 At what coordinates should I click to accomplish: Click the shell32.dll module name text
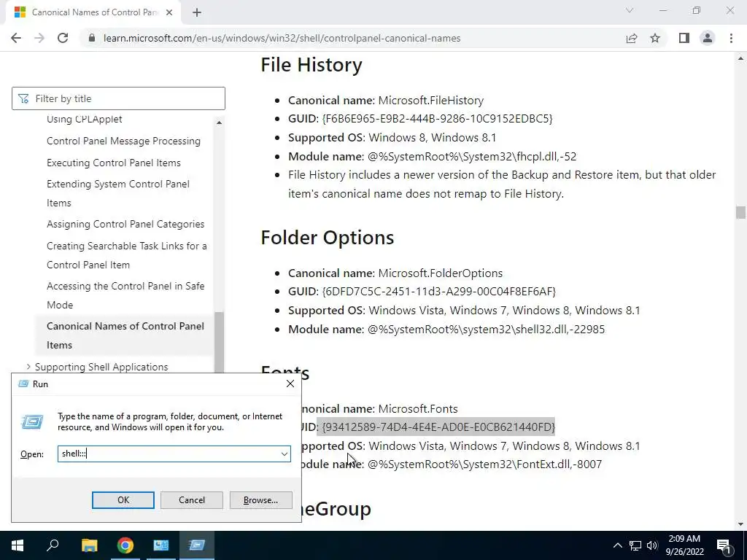click(x=486, y=329)
